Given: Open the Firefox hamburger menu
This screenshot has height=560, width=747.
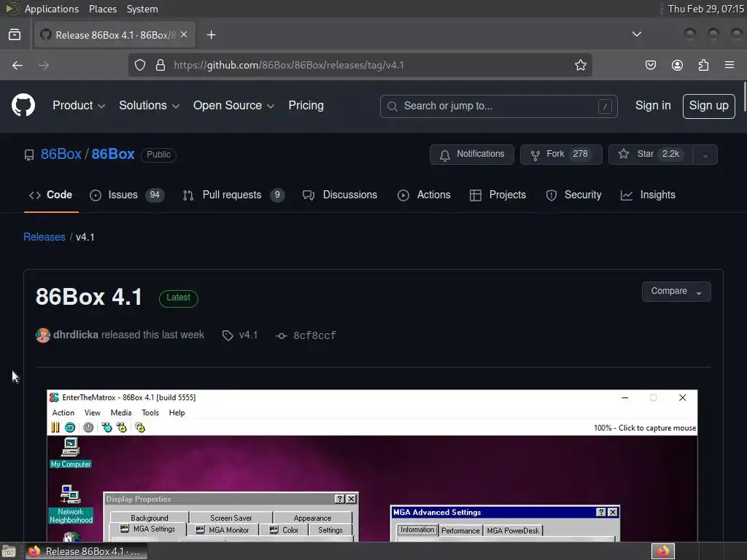Looking at the screenshot, I should pos(729,65).
